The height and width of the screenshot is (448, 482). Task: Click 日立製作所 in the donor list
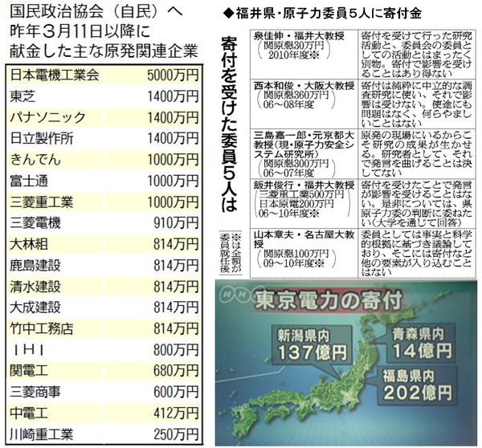pos(42,139)
